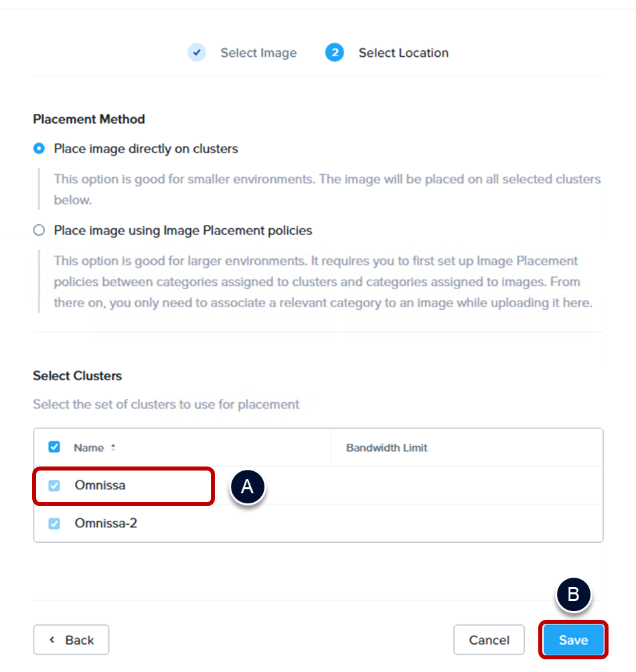The width and height of the screenshot is (636, 672).
Task: Click the circled B annotation badge
Action: tap(573, 594)
